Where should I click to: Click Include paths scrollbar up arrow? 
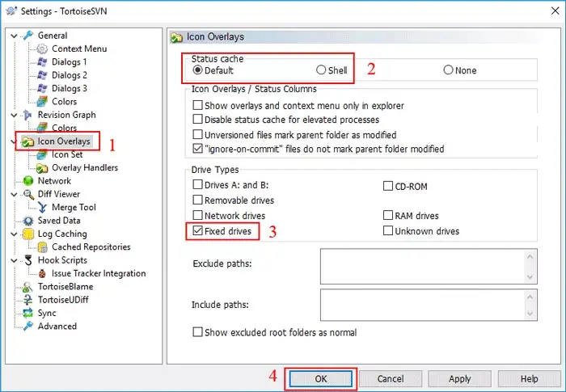click(x=530, y=297)
